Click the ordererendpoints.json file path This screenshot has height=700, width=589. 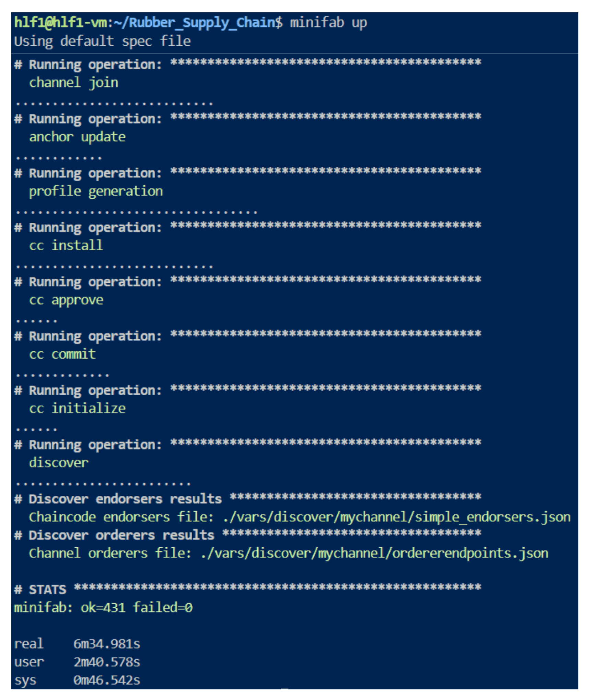pyautogui.click(x=374, y=553)
